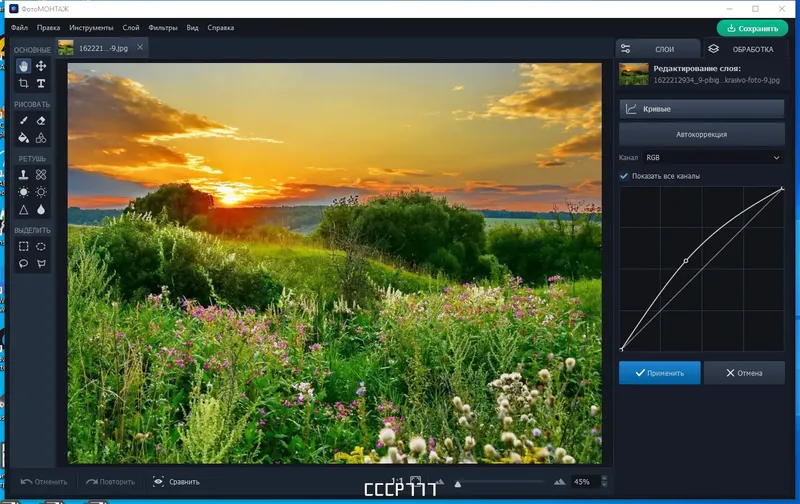Click the curves icon in Кривые header
Image resolution: width=800 pixels, height=504 pixels.
point(631,109)
